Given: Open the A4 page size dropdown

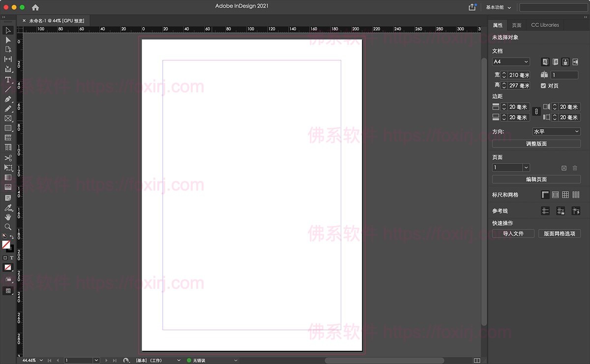Looking at the screenshot, I should pyautogui.click(x=510, y=61).
